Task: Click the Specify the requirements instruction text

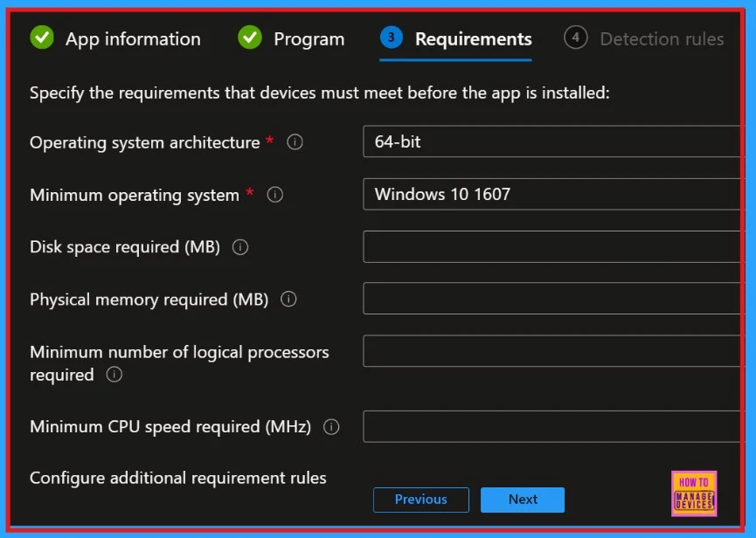Action: click(320, 93)
